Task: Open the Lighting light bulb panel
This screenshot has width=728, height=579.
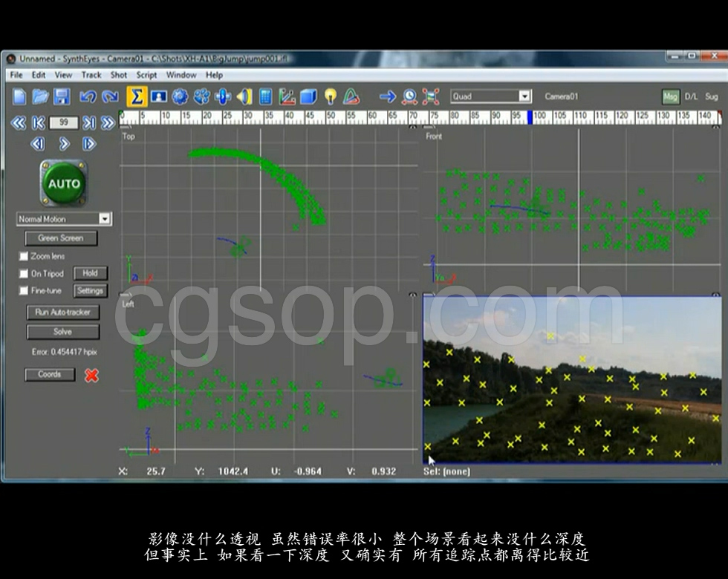Action: (x=330, y=96)
